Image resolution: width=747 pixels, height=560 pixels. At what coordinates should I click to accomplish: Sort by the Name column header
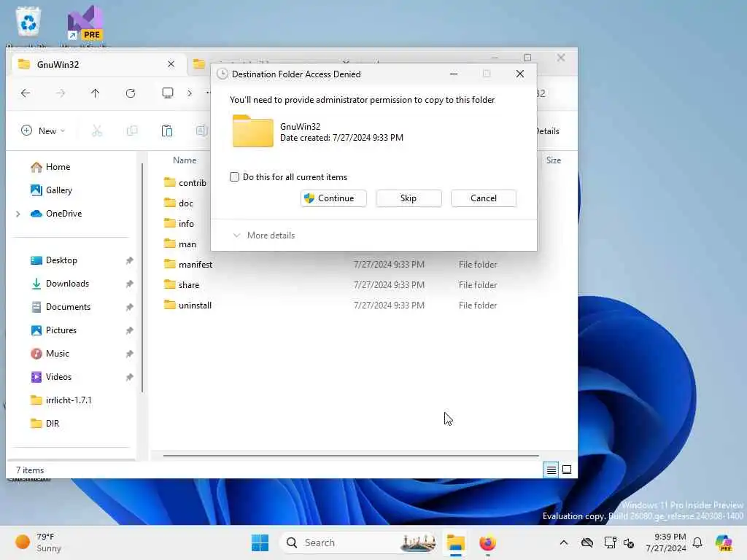(x=185, y=160)
